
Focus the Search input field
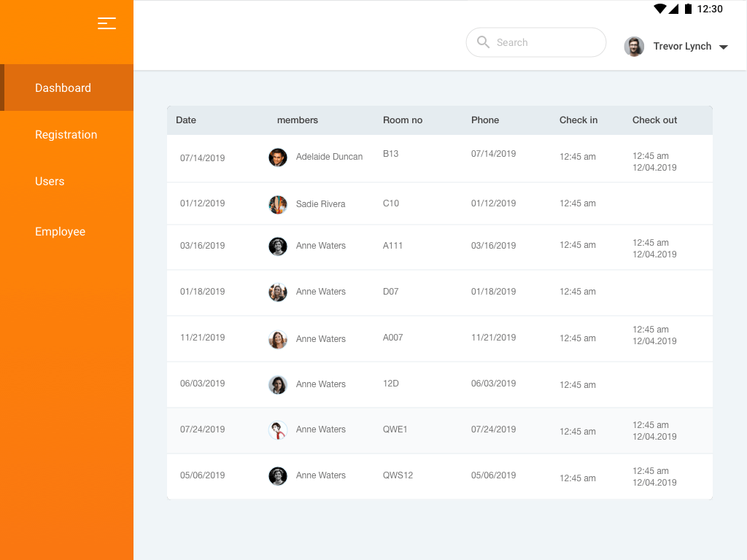536,42
